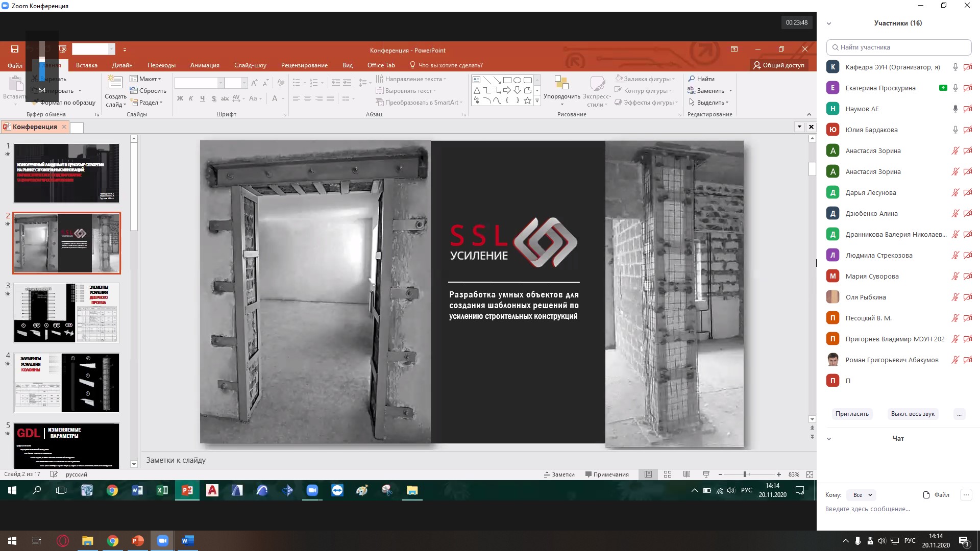Fit slide to current window icon
The height and width of the screenshot is (551, 980).
(810, 474)
